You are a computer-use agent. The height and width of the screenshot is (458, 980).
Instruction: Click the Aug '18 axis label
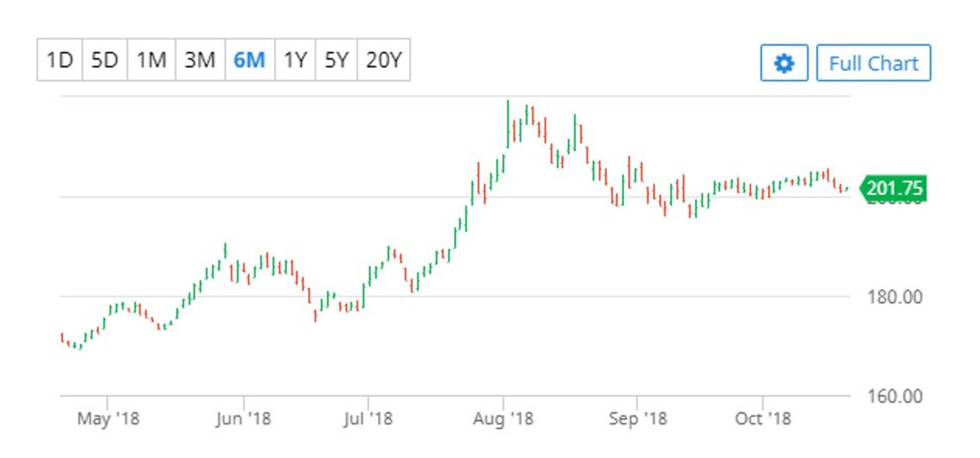pos(503,419)
